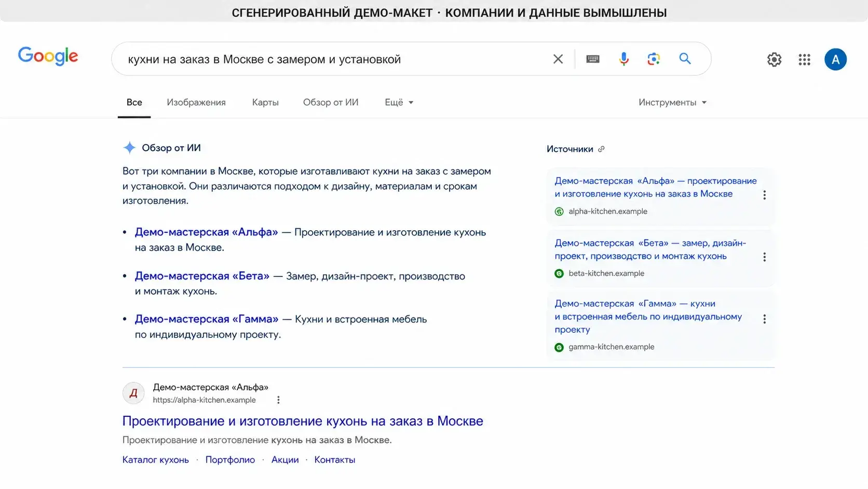Click https://alpha-kitchen.example URL text
Screen dimensions: 868x489
[204, 400]
